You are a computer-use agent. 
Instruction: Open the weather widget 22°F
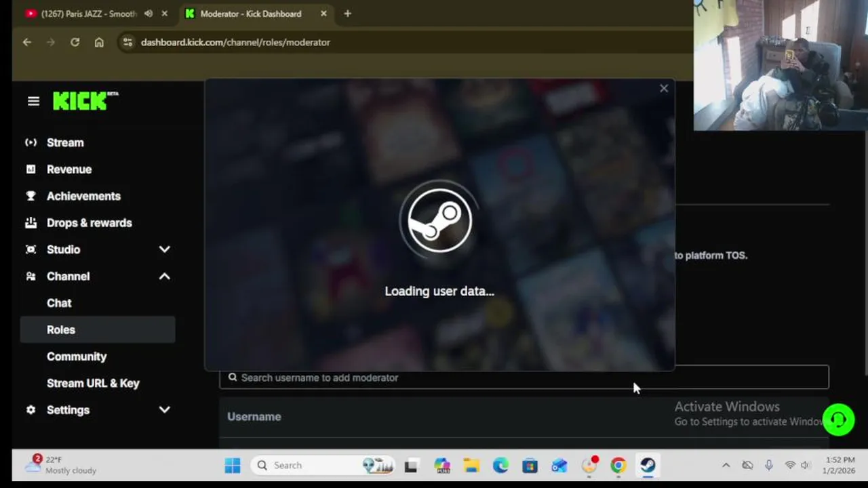61,465
